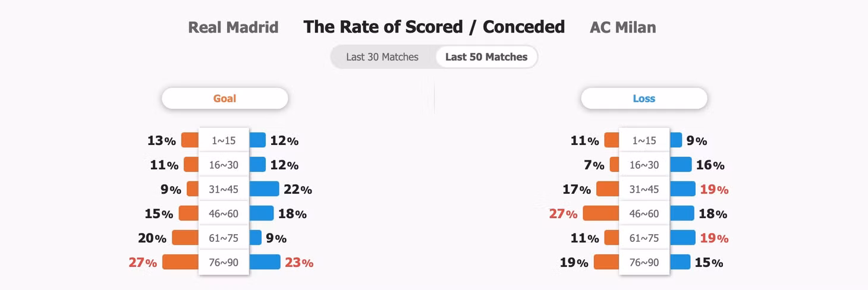Open the Real Madrid team heading
The width and height of the screenshot is (868, 290).
(x=233, y=27)
